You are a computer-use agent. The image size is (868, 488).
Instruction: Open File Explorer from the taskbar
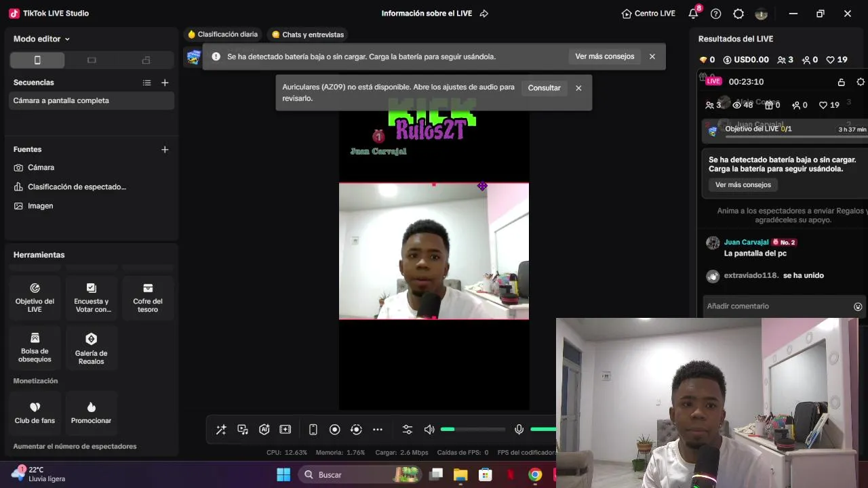point(460,474)
